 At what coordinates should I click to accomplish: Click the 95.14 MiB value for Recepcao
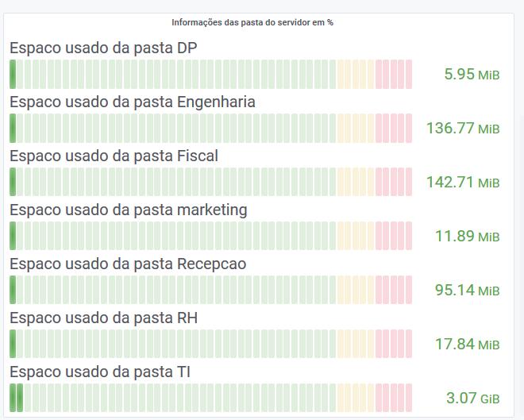(x=467, y=291)
